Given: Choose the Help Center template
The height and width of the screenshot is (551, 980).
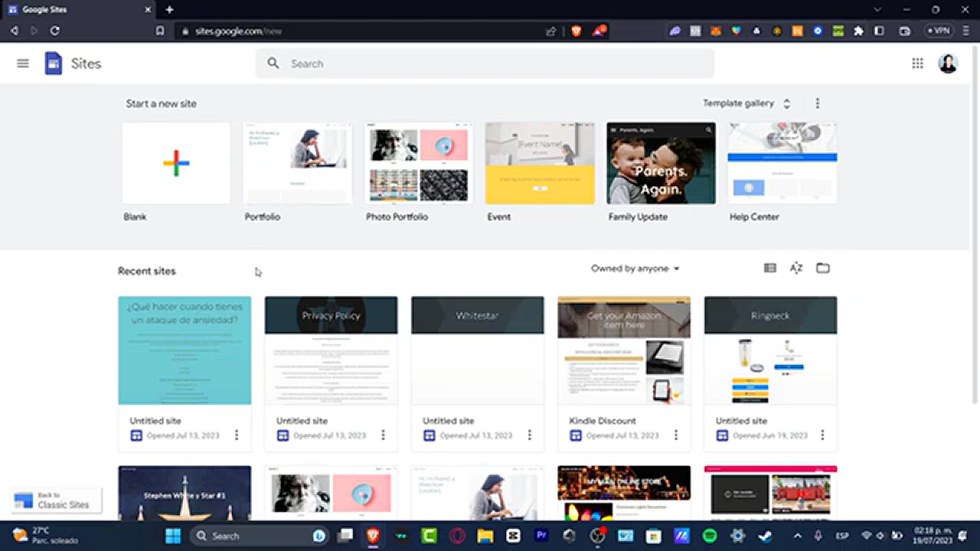Looking at the screenshot, I should [x=782, y=163].
